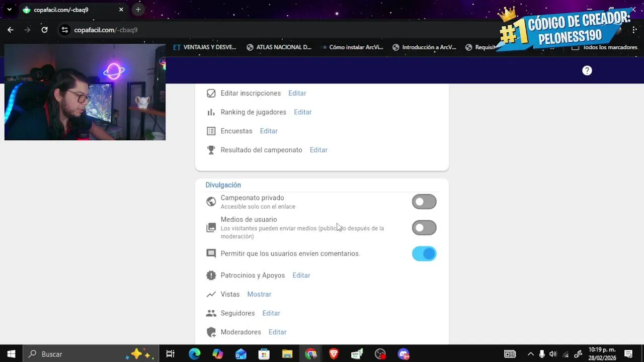Open Windows notification center icon
Viewport: 644px width, 362px height.
tap(628, 354)
